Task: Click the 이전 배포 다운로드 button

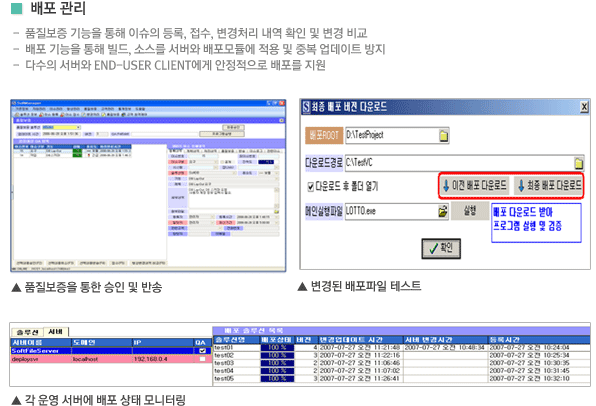Action: [x=475, y=186]
